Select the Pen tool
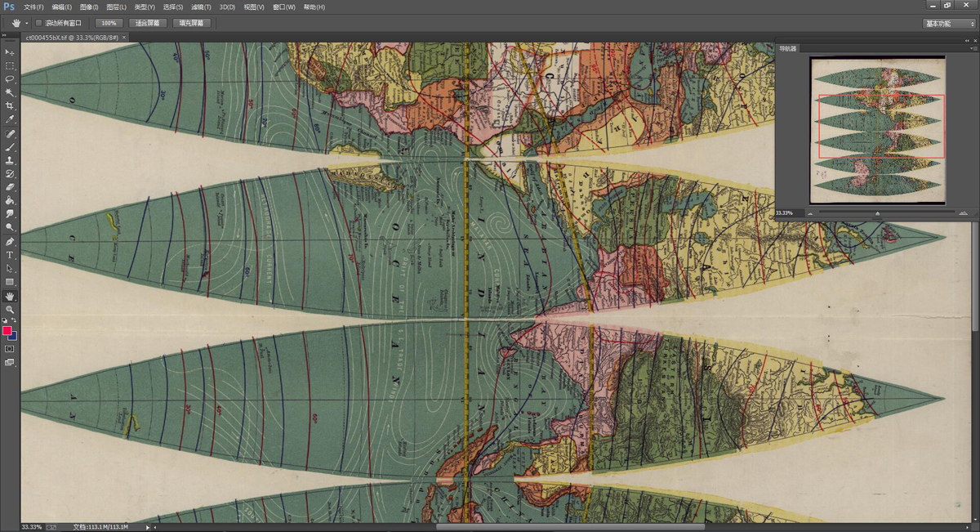The image size is (980, 532). click(10, 242)
